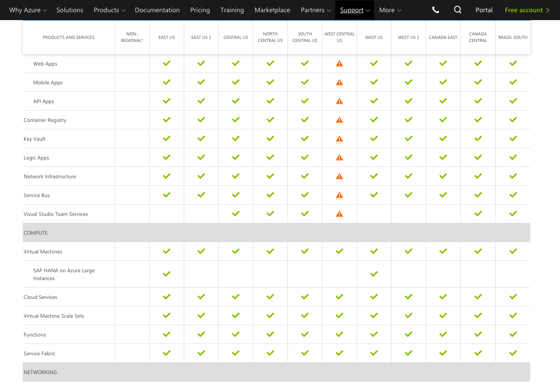Viewport: 560px width, 392px height.
Task: Click Virtual Machines West Central US checkmark
Action: pos(339,251)
